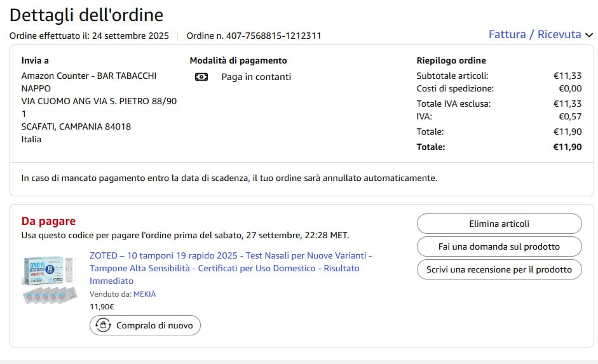The image size is (598, 364).
Task: Click the product price 11,90€ below seller
Action: pos(102,307)
